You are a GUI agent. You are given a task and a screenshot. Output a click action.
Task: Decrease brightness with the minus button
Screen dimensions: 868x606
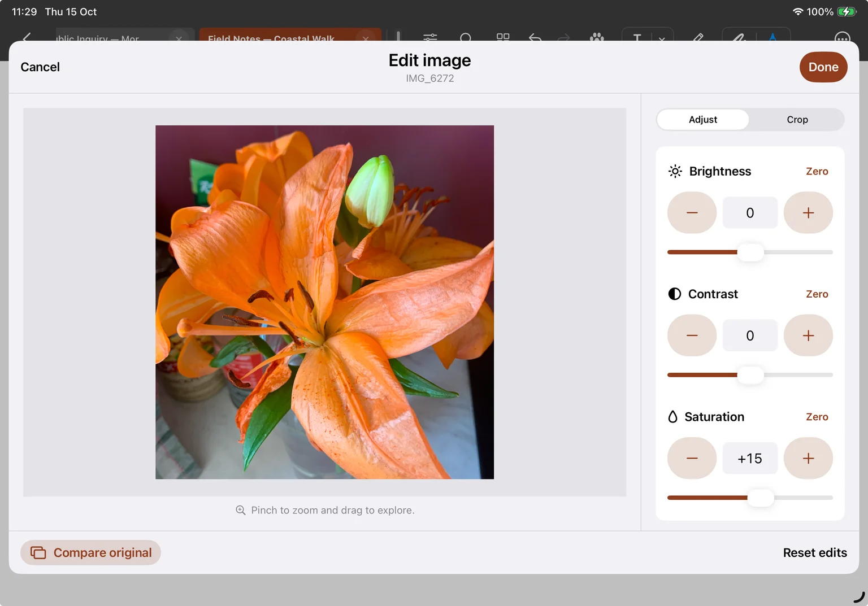coord(692,213)
